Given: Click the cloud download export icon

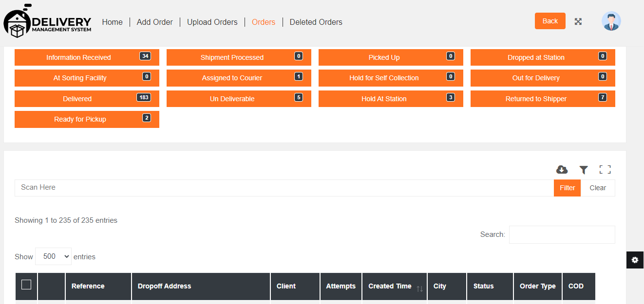Looking at the screenshot, I should [562, 170].
